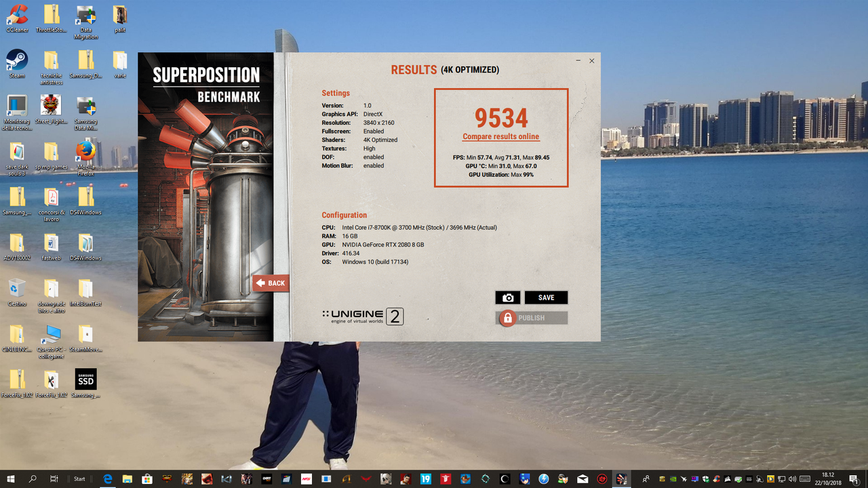This screenshot has height=488, width=868.
Task: Select the ADV180002 archive icon
Action: [x=17, y=247]
